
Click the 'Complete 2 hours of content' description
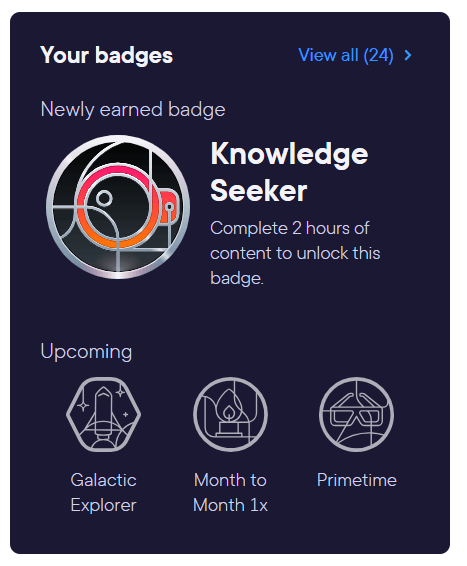(x=295, y=253)
